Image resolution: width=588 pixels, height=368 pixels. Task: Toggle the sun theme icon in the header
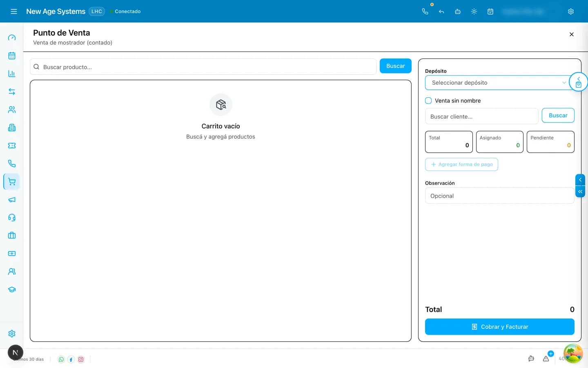point(474,11)
